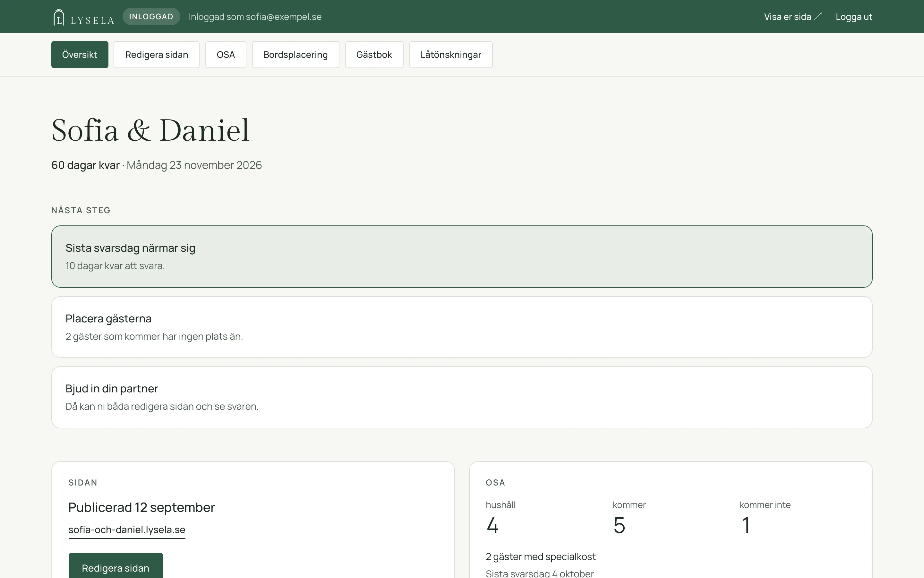Click the hushåll count '4'
This screenshot has height=578, width=924.
(x=492, y=525)
